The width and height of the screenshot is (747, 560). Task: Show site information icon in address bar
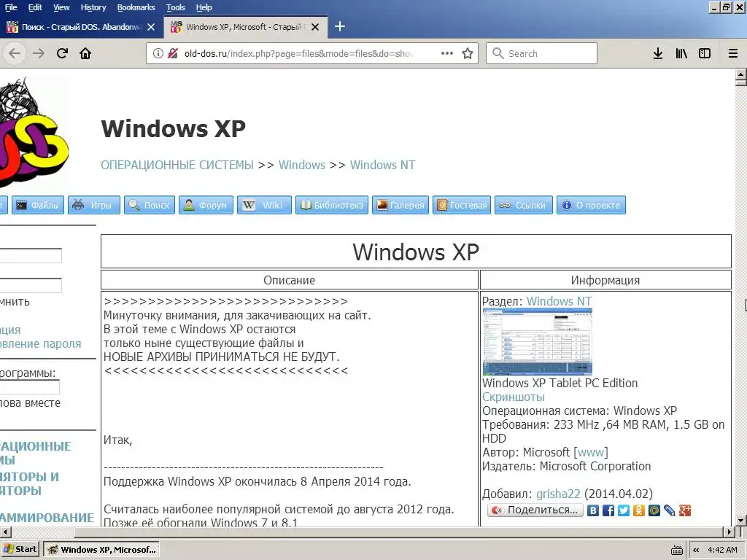pyautogui.click(x=158, y=53)
